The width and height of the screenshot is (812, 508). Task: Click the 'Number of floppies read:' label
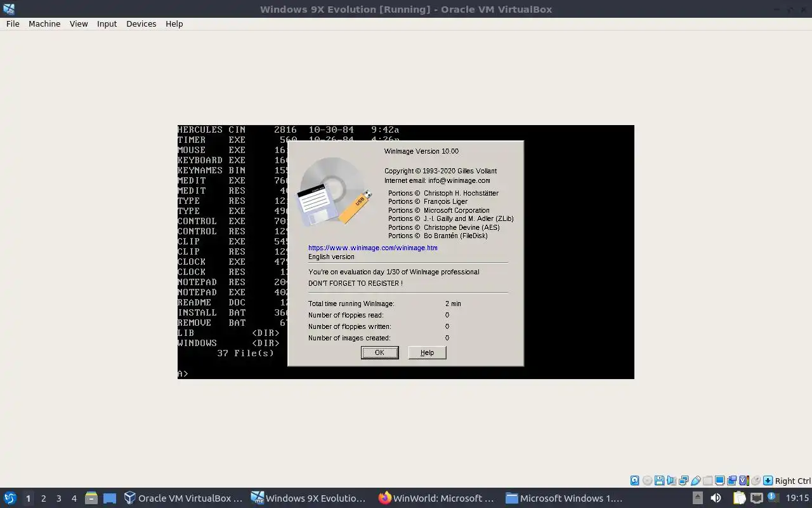[346, 315]
